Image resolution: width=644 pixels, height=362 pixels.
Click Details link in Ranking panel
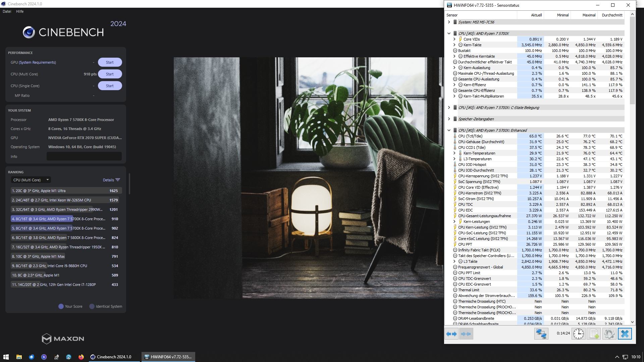pos(108,180)
